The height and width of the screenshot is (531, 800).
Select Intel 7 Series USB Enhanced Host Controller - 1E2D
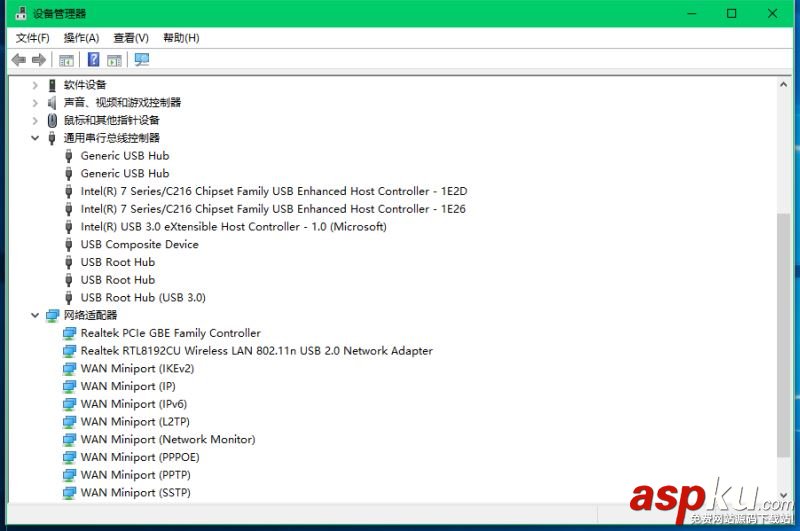(274, 192)
